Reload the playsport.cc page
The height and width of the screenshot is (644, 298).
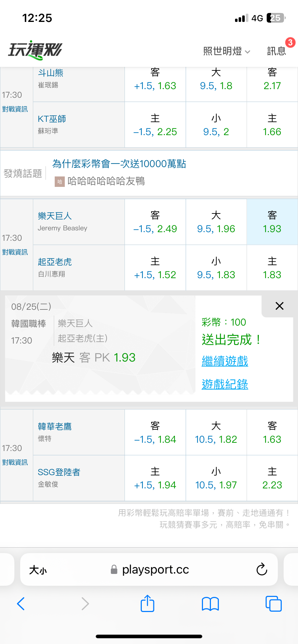pos(262,569)
